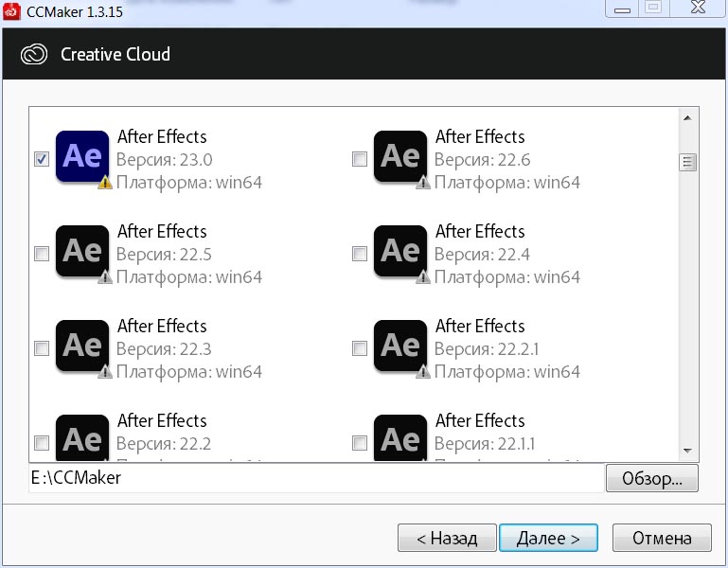Click the text Версия: 22.2.1
Viewport: 728px width, 568px height.
tap(487, 349)
